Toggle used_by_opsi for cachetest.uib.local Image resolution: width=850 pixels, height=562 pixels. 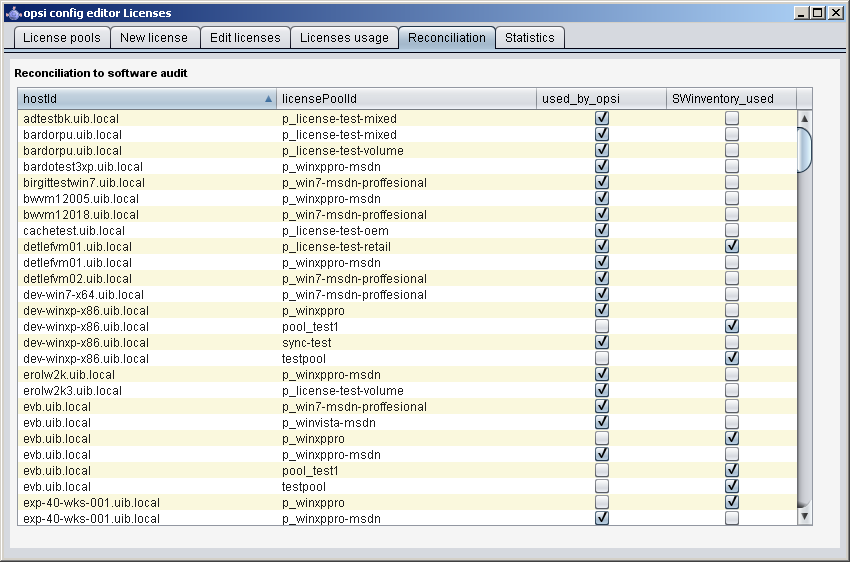tap(602, 230)
